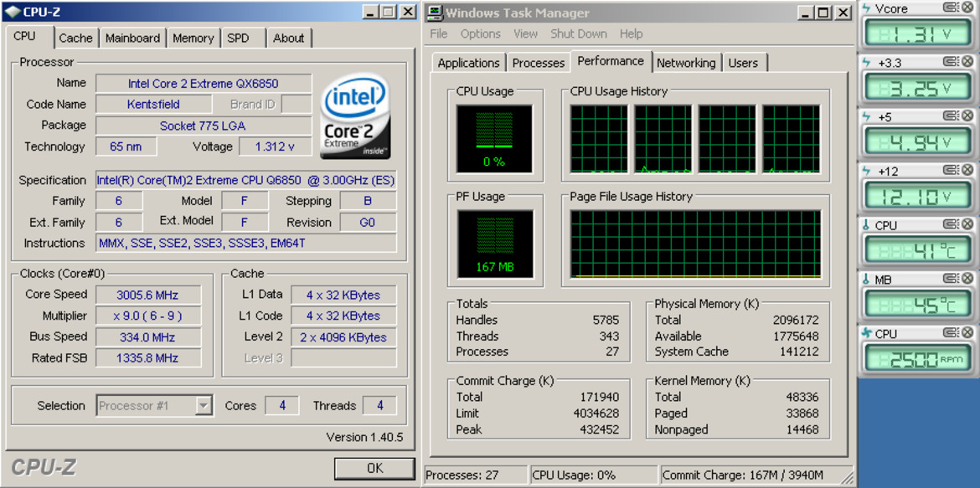The width and height of the screenshot is (980, 488).
Task: Switch to the Cache tab in CPU-Z
Action: point(75,39)
